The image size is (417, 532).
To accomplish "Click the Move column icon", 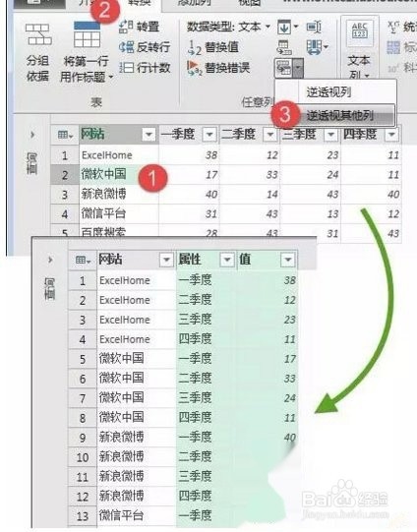I will tap(315, 47).
